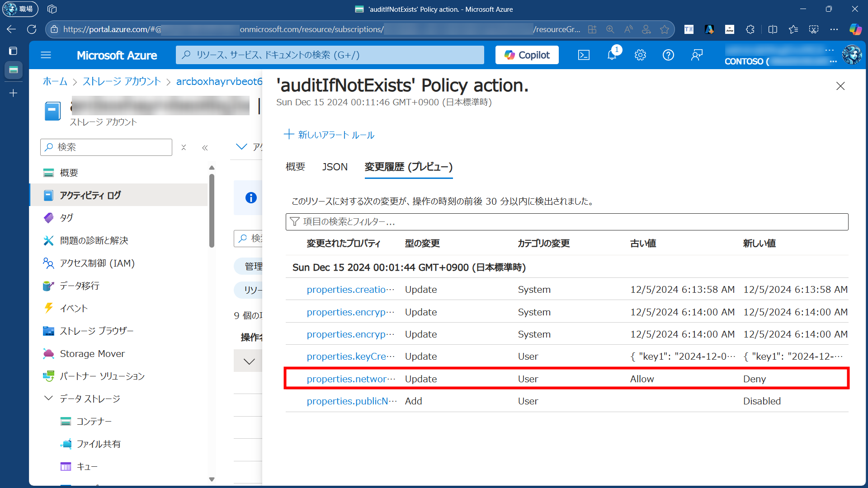The height and width of the screenshot is (488, 868).
Task: Open Storage Mover in sidebar
Action: [x=92, y=354]
